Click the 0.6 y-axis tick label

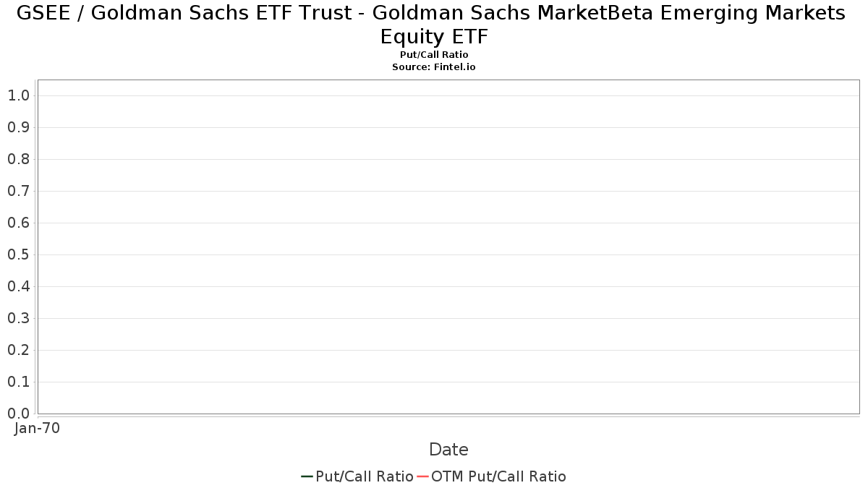tap(18, 223)
